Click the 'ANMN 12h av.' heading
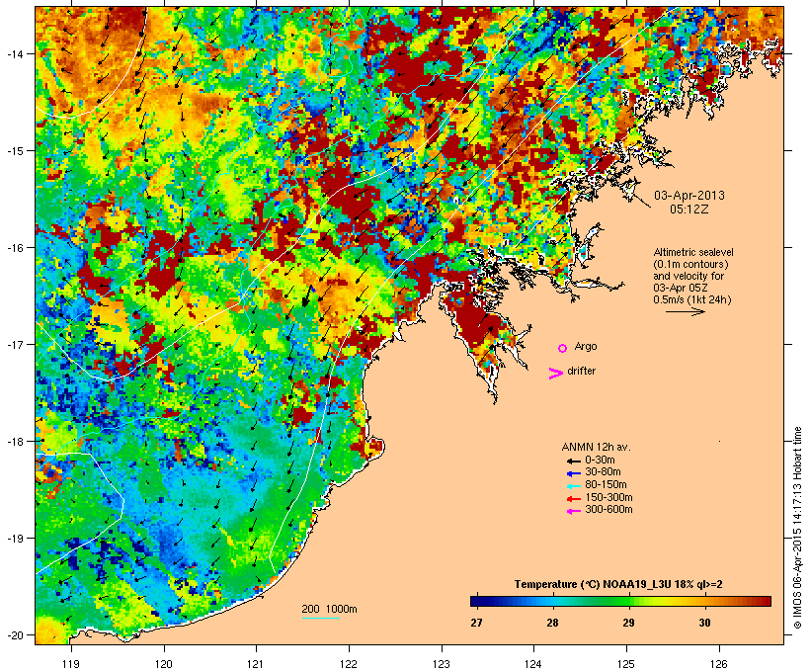This screenshot has height=672, width=810. (x=596, y=447)
